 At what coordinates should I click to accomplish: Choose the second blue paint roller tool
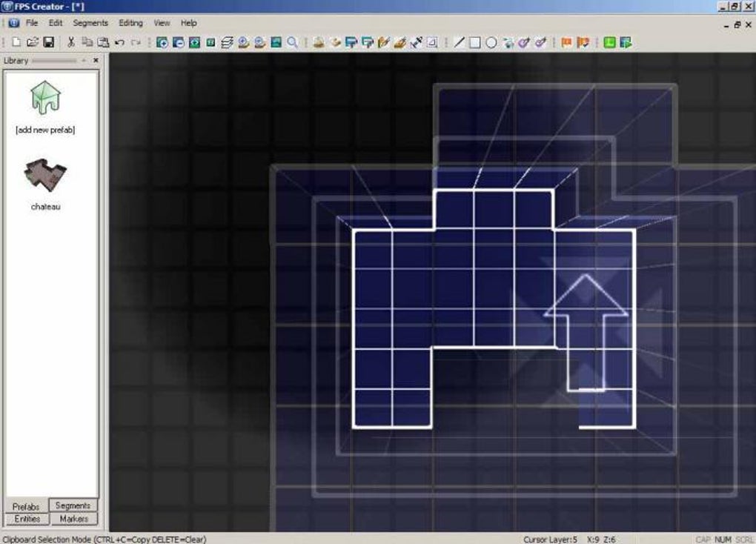coord(368,42)
